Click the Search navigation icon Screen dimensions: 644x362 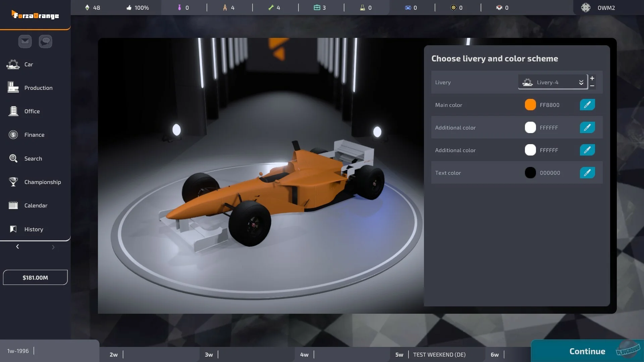click(x=13, y=158)
